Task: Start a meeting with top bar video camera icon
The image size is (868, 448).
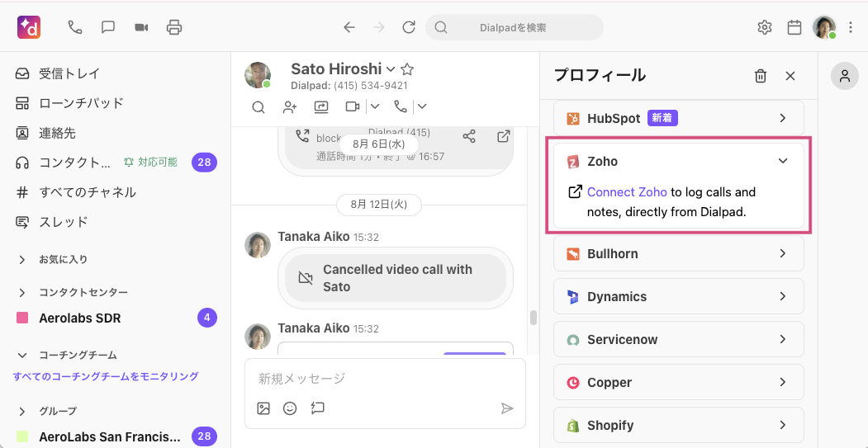Action: (x=141, y=27)
